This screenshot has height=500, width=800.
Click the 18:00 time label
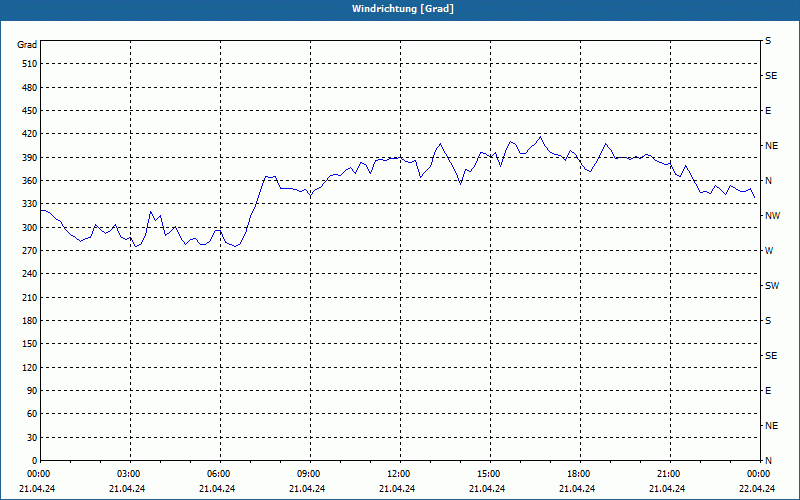(x=577, y=474)
